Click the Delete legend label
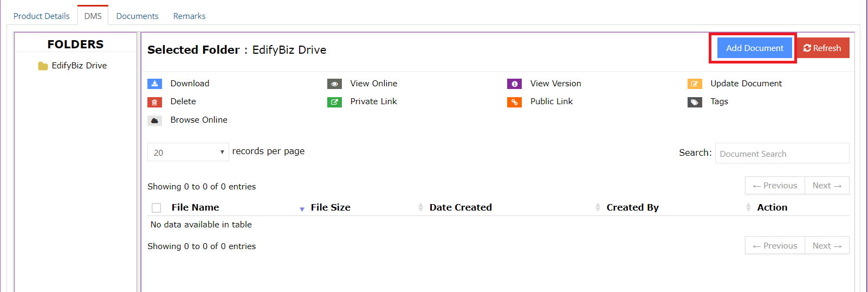The height and width of the screenshot is (292, 868). coord(183,101)
